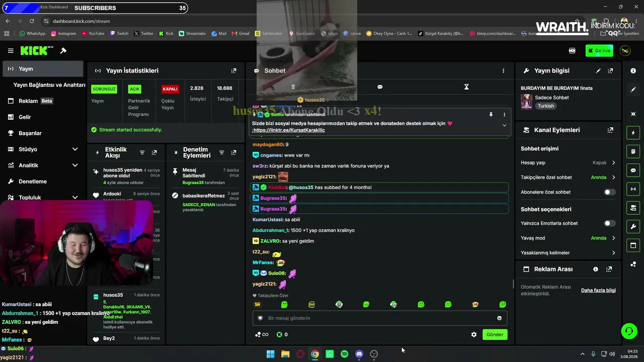Pop out the Yayın bilgisi panel
Viewport: 644px width, 362px height.
click(610, 71)
